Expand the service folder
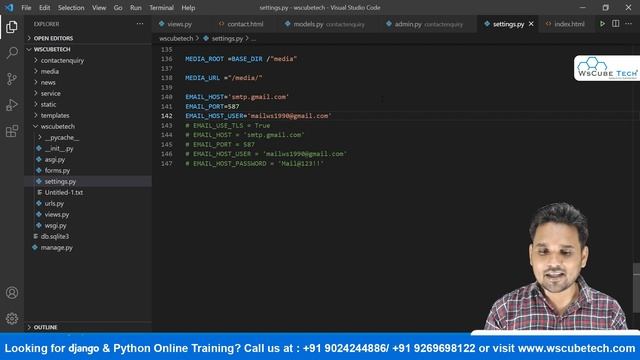Screen dimensions: 640x360 88,93
